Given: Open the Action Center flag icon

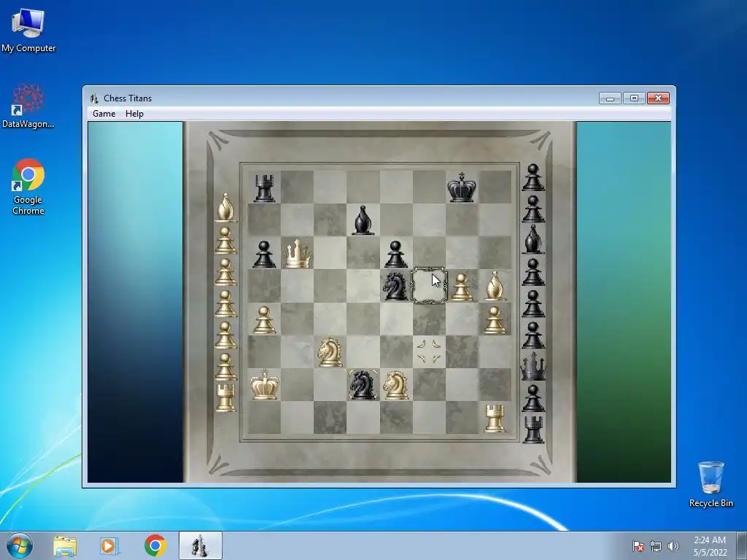Looking at the screenshot, I should tap(638, 546).
